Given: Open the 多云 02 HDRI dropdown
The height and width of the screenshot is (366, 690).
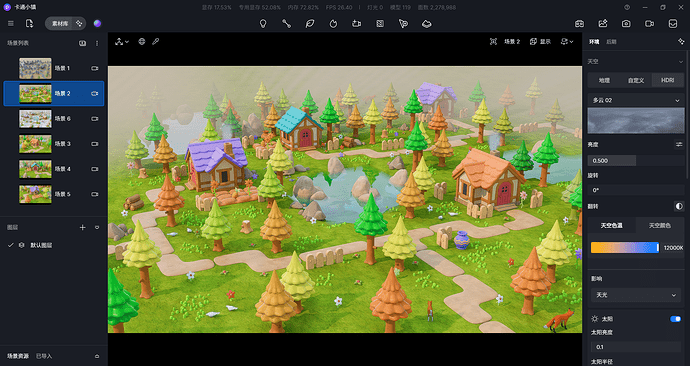Looking at the screenshot, I should click(x=636, y=100).
